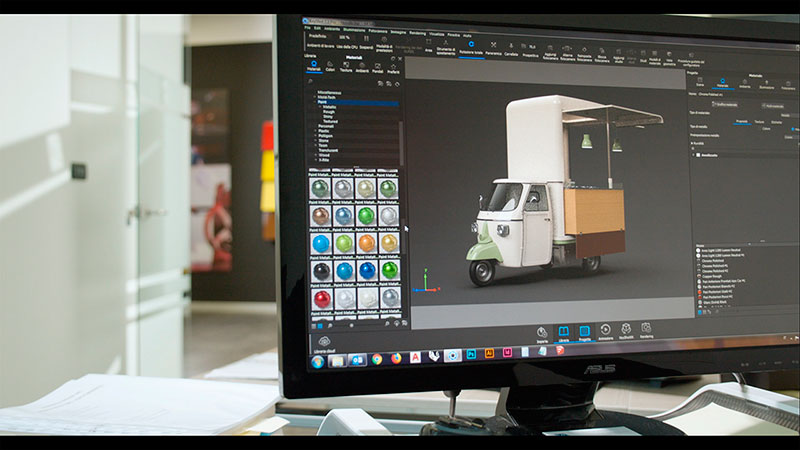Pick the red paint material swatch
800x450 pixels.
pyautogui.click(x=320, y=298)
